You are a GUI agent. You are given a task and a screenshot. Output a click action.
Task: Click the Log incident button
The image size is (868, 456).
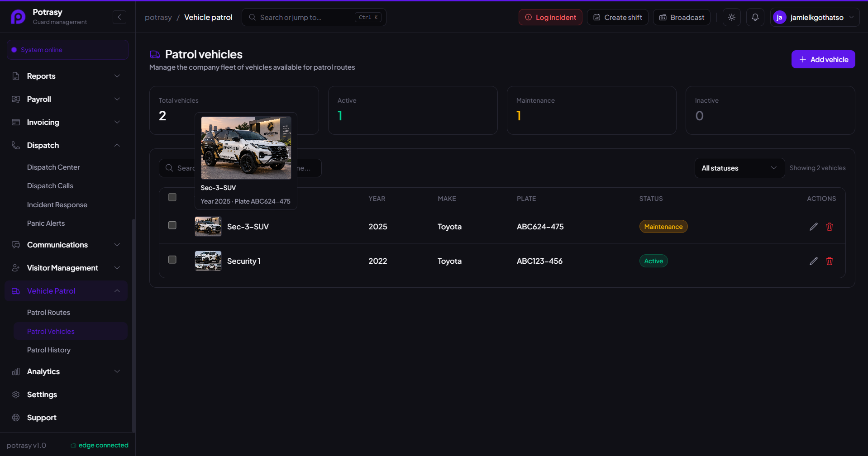550,17
